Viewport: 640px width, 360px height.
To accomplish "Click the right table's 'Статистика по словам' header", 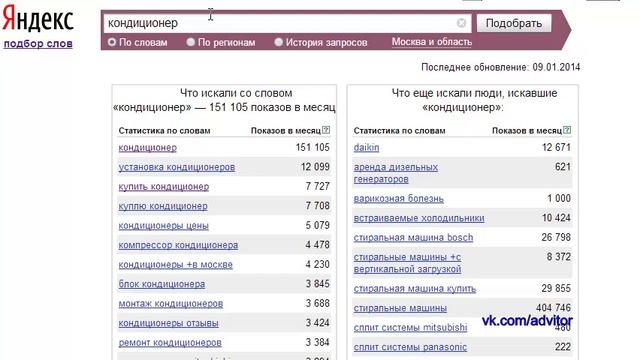I will click(x=400, y=131).
